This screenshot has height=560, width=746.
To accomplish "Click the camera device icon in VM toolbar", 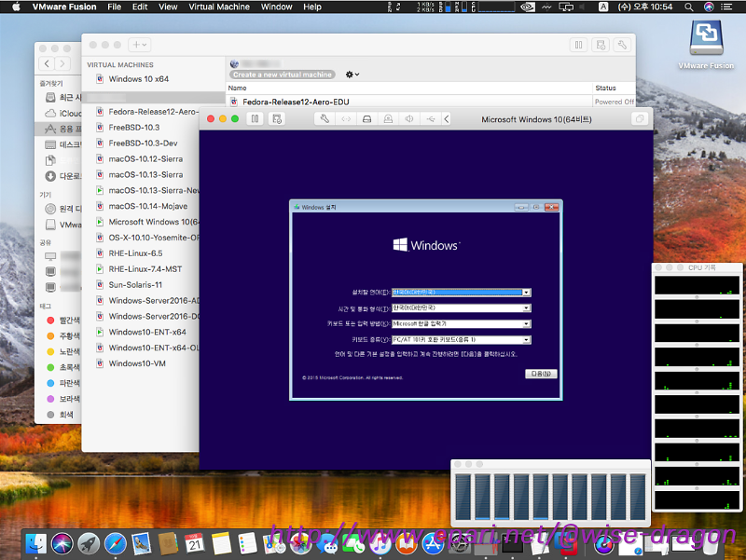I will [388, 119].
